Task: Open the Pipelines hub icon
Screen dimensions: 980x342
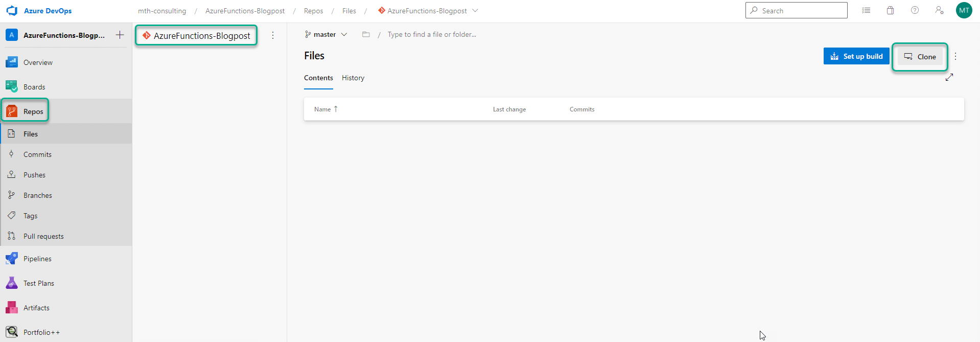Action: 12,259
